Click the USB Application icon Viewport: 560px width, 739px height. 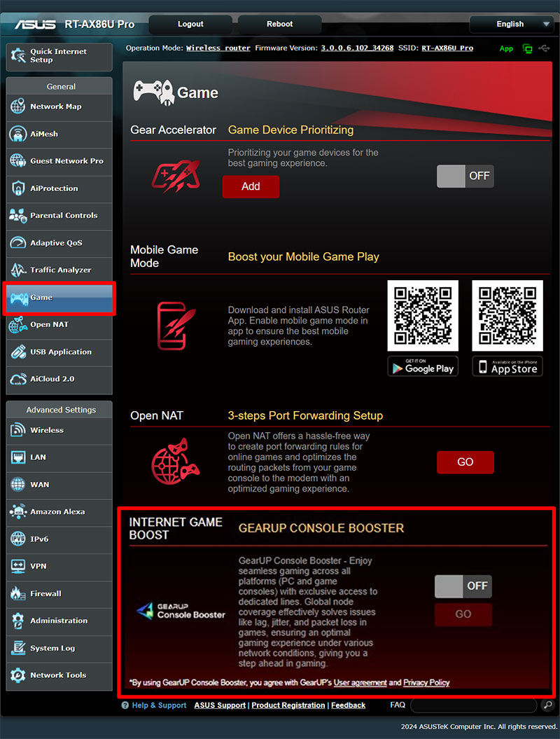click(18, 352)
